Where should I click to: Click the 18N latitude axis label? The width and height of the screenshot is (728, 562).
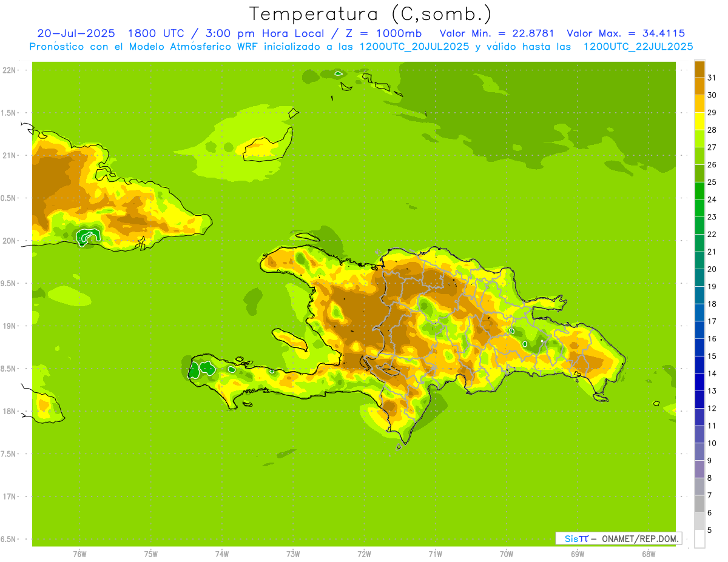point(11,411)
